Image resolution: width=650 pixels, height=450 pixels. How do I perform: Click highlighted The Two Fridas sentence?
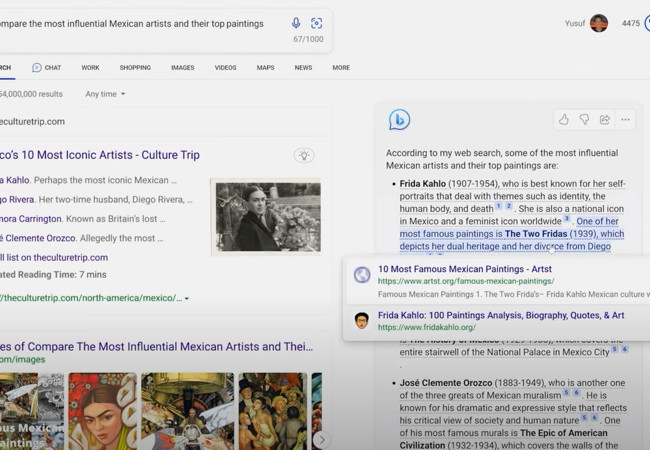pyautogui.click(x=512, y=234)
